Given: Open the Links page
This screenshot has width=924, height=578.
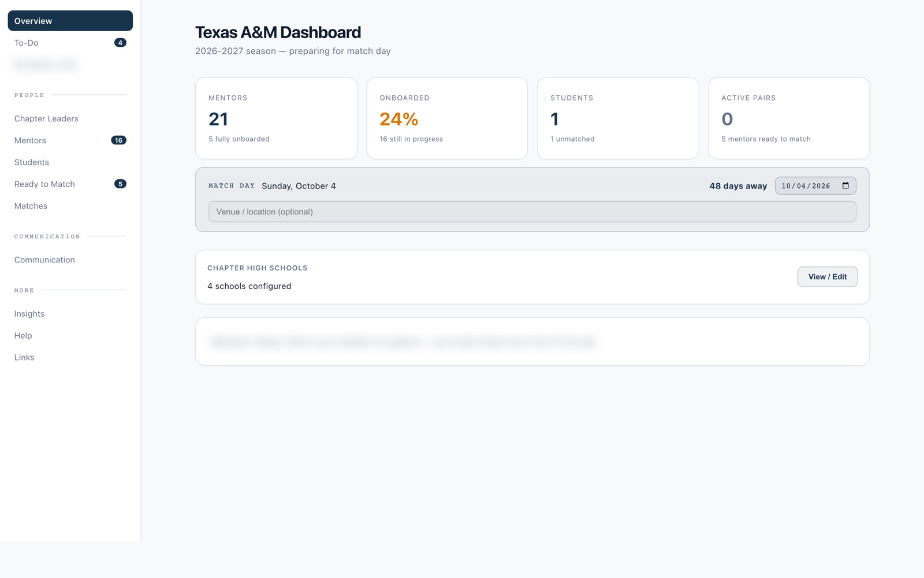Looking at the screenshot, I should pyautogui.click(x=70, y=357).
